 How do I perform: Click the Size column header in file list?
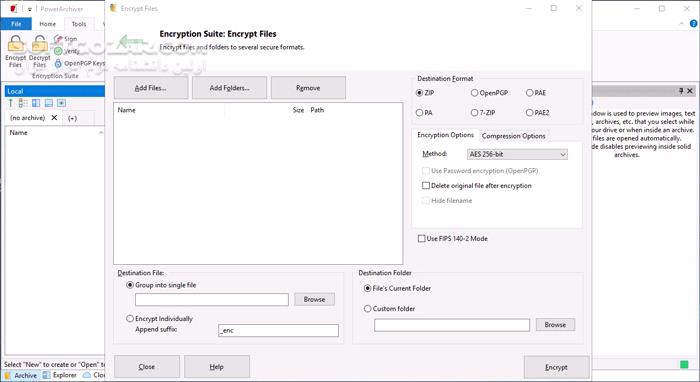coord(298,110)
